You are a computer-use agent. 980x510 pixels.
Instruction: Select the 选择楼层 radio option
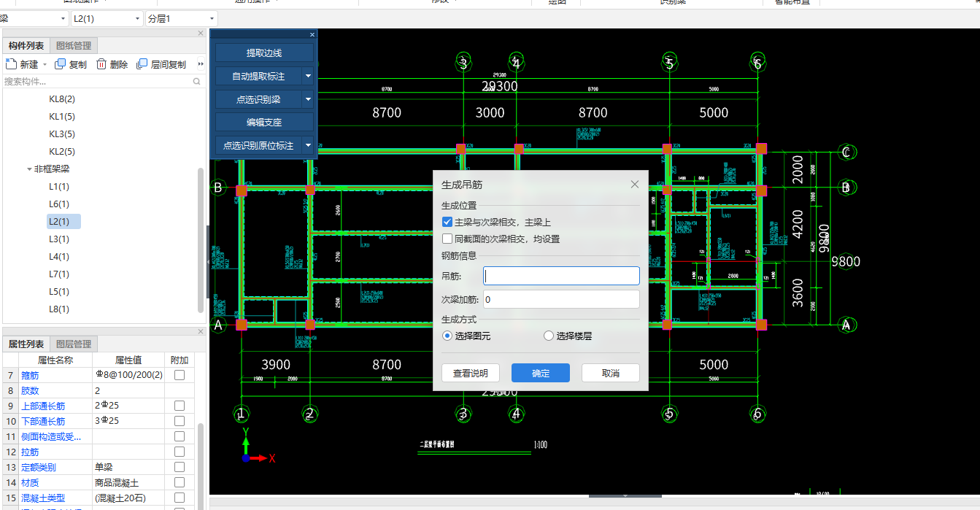(549, 336)
